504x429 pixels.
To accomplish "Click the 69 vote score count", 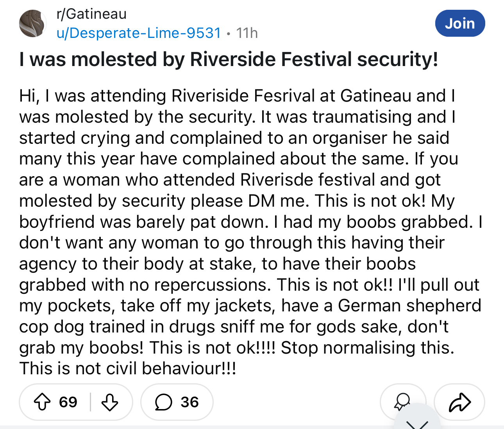I will point(68,402).
